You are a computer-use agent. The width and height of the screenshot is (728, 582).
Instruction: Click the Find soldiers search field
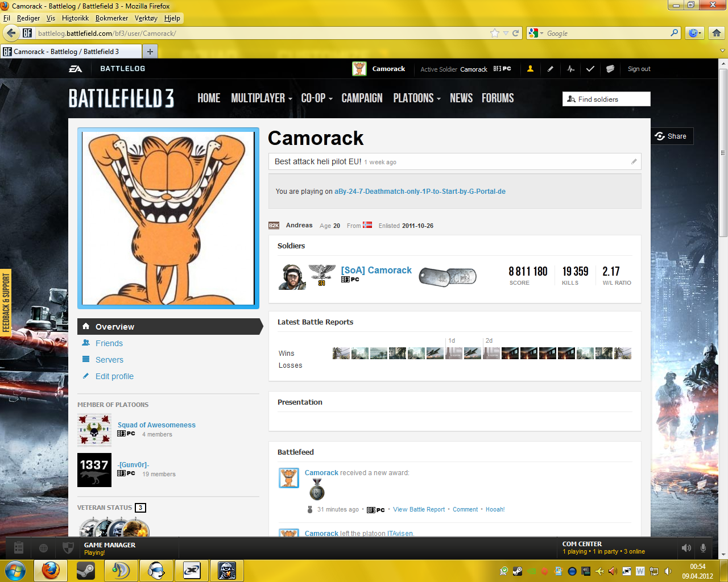click(606, 99)
